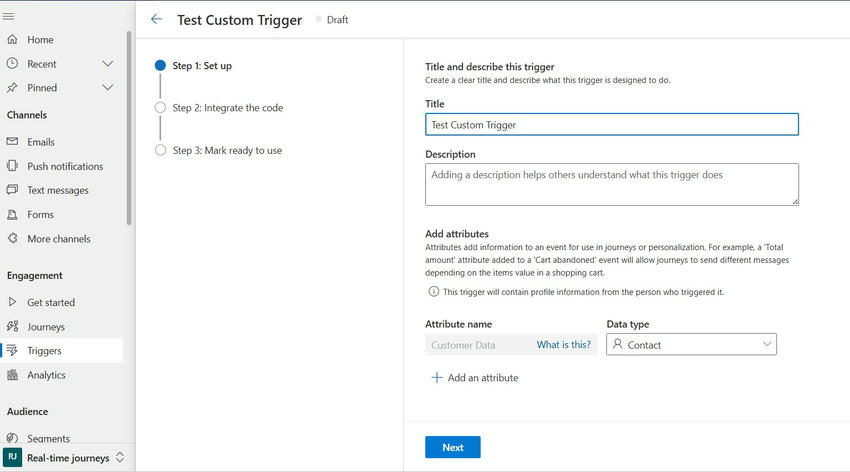Expand the Recent section chevron

(x=108, y=64)
